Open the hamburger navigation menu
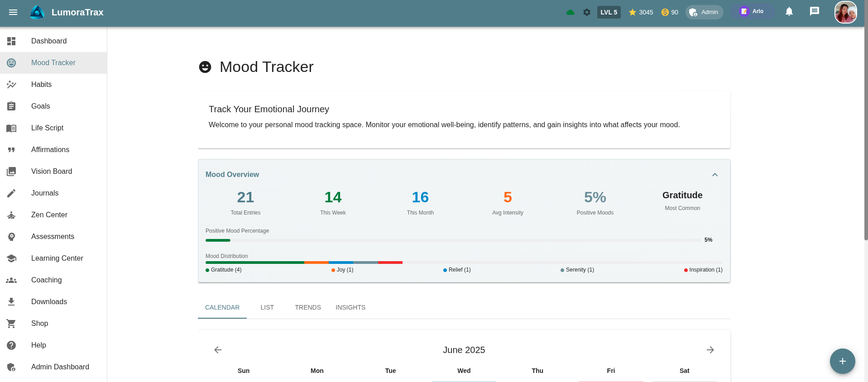This screenshot has width=868, height=382. [x=13, y=12]
